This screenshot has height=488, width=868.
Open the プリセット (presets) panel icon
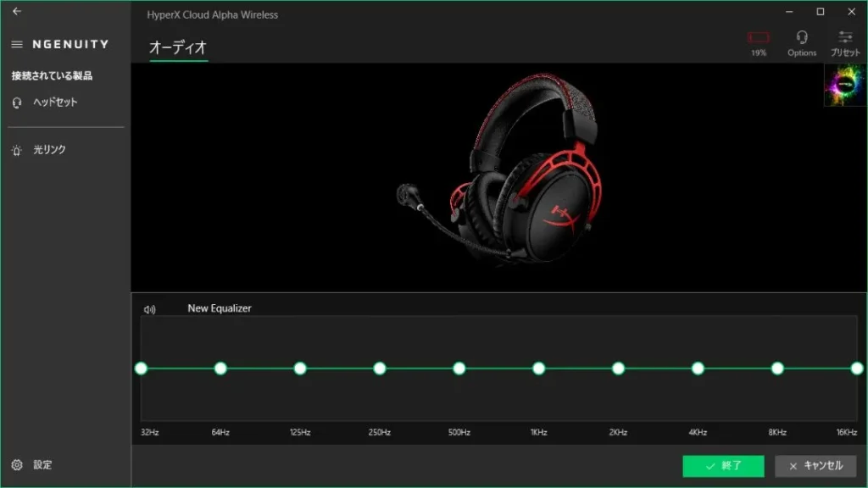point(845,38)
